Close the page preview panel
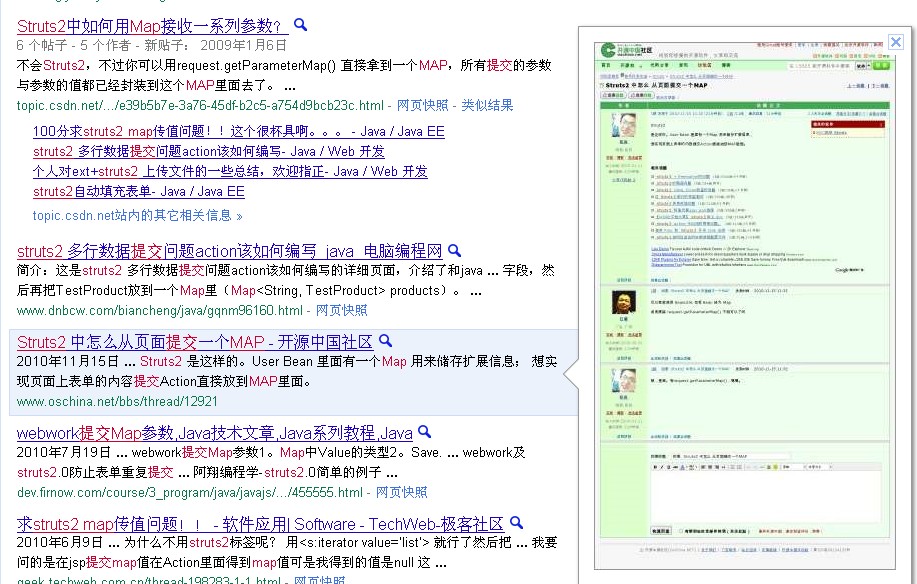 pos(895,42)
